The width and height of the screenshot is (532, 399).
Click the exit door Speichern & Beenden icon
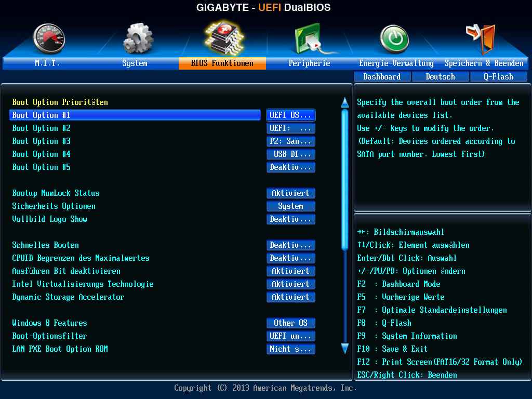(481, 38)
